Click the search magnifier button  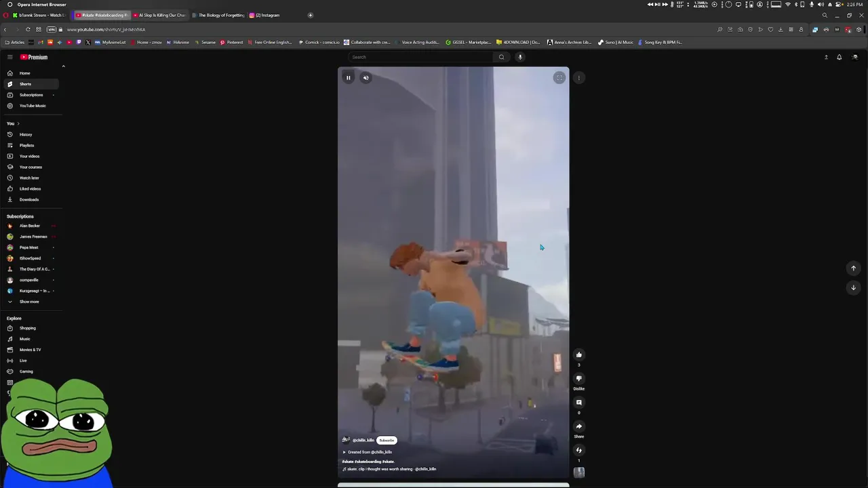pyautogui.click(x=502, y=57)
